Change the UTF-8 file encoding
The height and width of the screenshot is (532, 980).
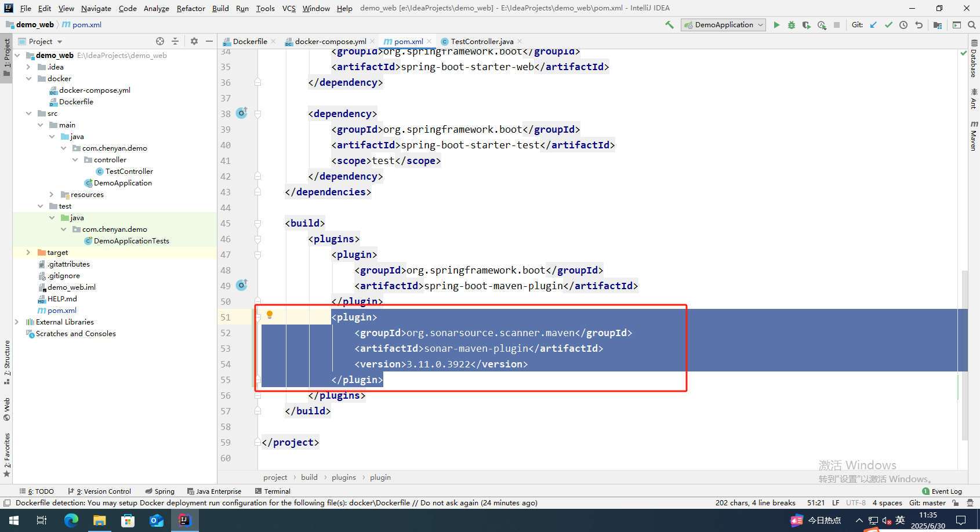click(856, 503)
